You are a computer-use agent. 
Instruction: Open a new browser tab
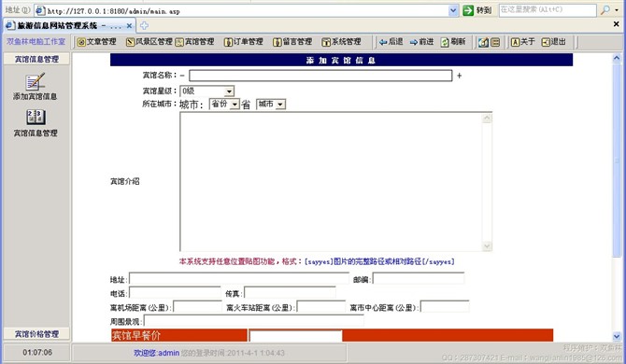(144, 25)
